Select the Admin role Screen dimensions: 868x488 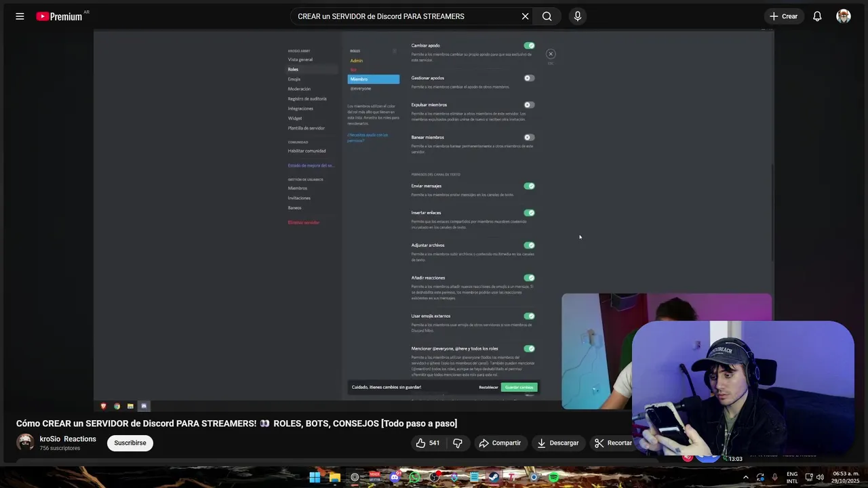tap(357, 61)
